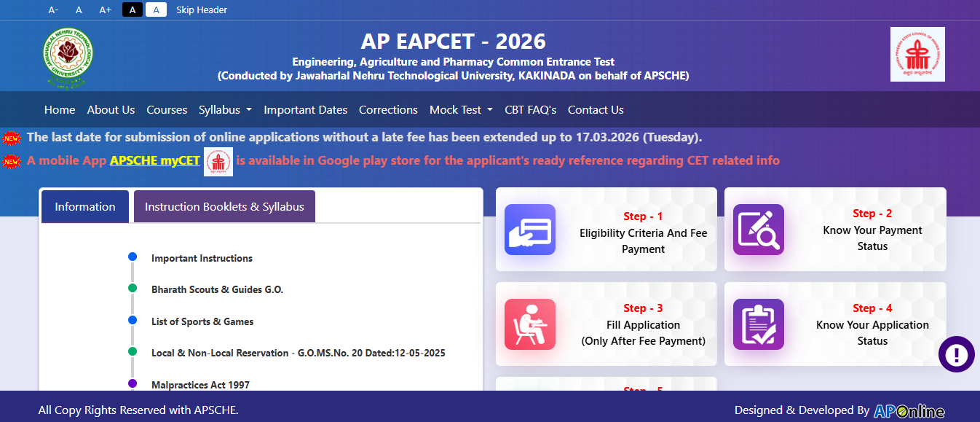This screenshot has height=422, width=980.
Task: Click the Step 2 payment status magnifier icon
Action: click(759, 230)
